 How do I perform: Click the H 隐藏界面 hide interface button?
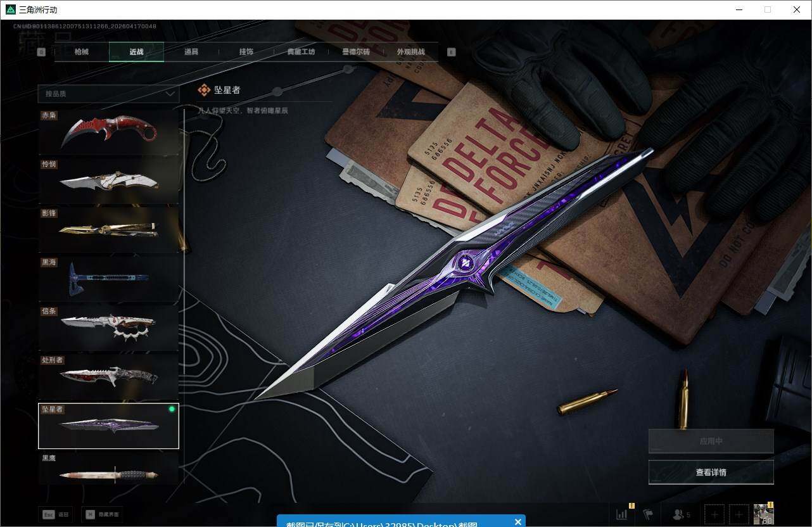click(102, 515)
